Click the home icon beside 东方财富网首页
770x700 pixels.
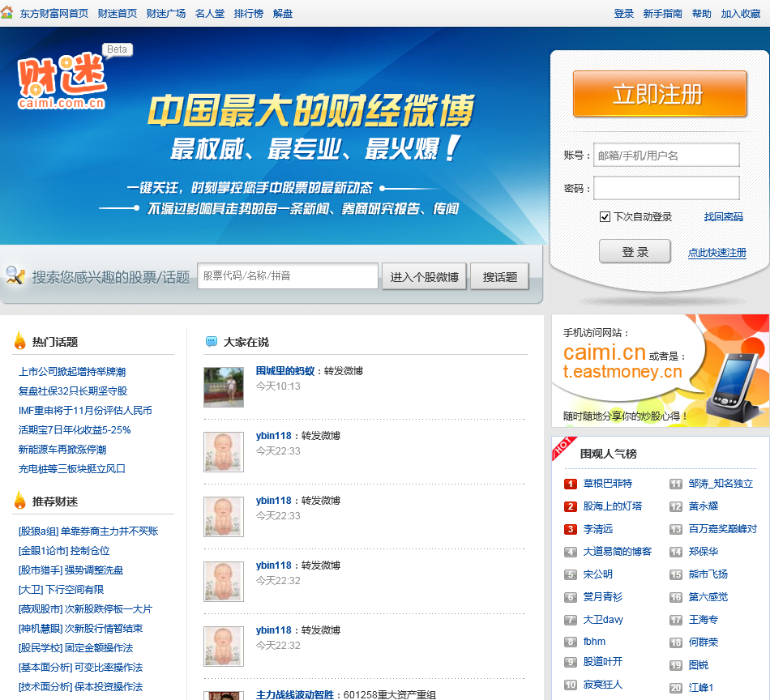click(x=6, y=12)
